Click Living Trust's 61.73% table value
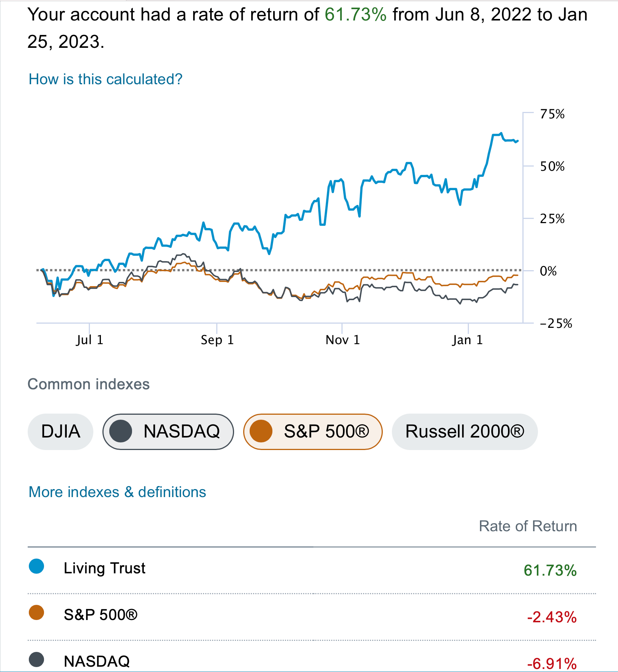This screenshot has width=618, height=672. (x=550, y=570)
